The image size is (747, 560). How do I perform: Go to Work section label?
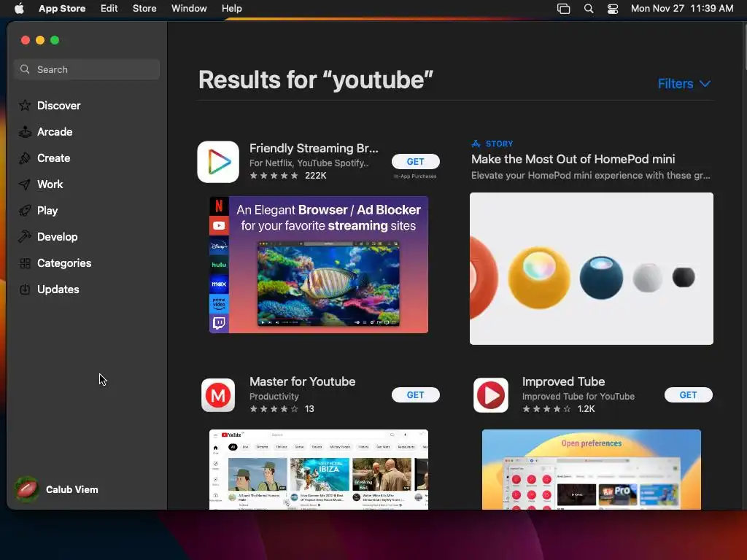pyautogui.click(x=50, y=184)
